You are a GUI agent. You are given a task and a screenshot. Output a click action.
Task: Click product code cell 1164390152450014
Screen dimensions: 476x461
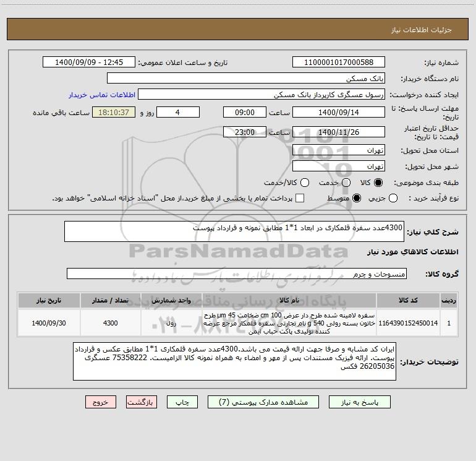point(408,323)
